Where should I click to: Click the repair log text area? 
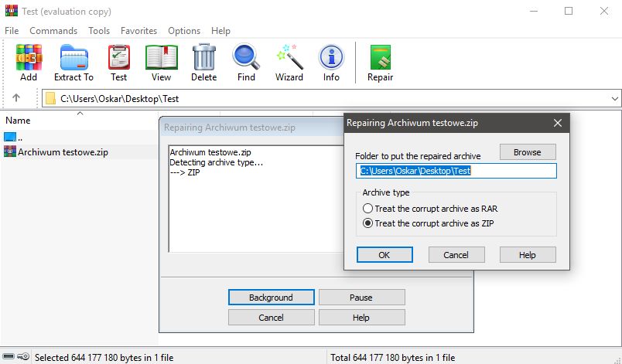[256, 199]
